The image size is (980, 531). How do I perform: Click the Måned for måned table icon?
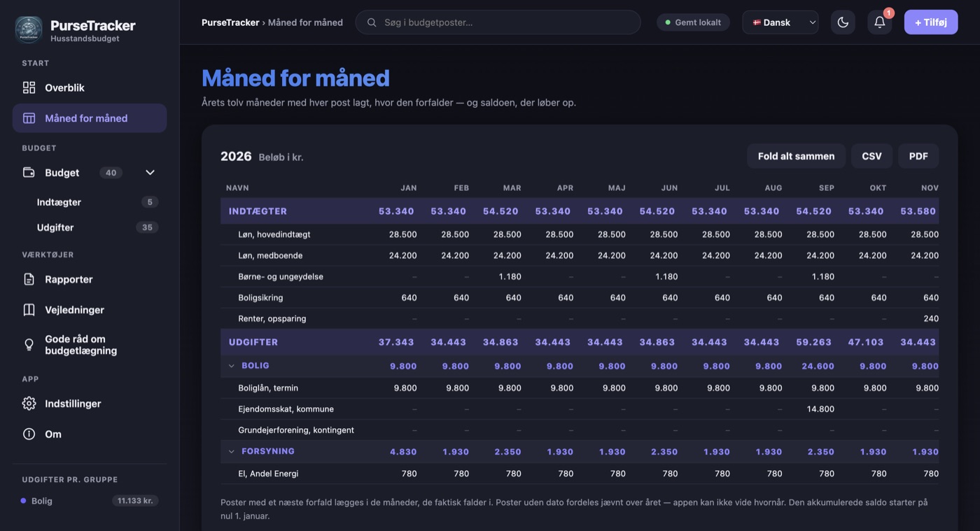[29, 118]
